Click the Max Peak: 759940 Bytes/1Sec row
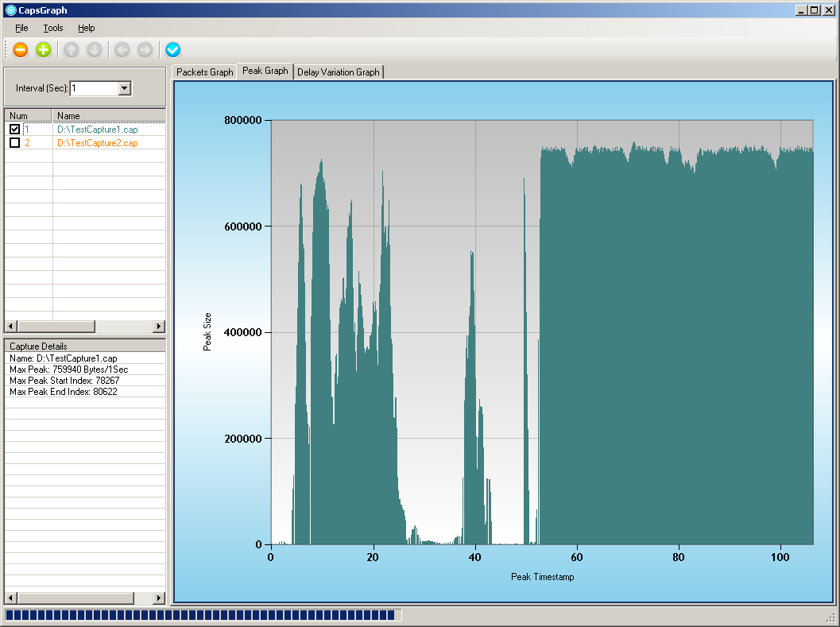This screenshot has height=627, width=840. [85, 370]
